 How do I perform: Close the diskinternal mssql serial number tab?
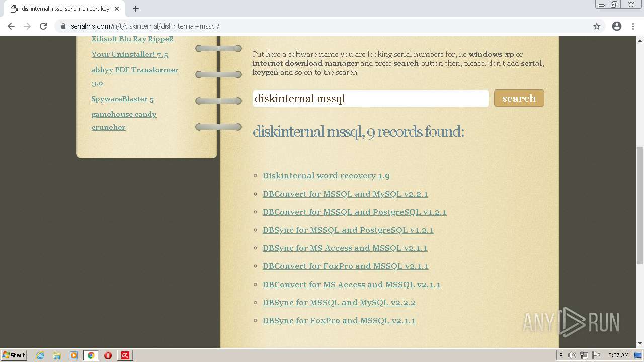117,9
